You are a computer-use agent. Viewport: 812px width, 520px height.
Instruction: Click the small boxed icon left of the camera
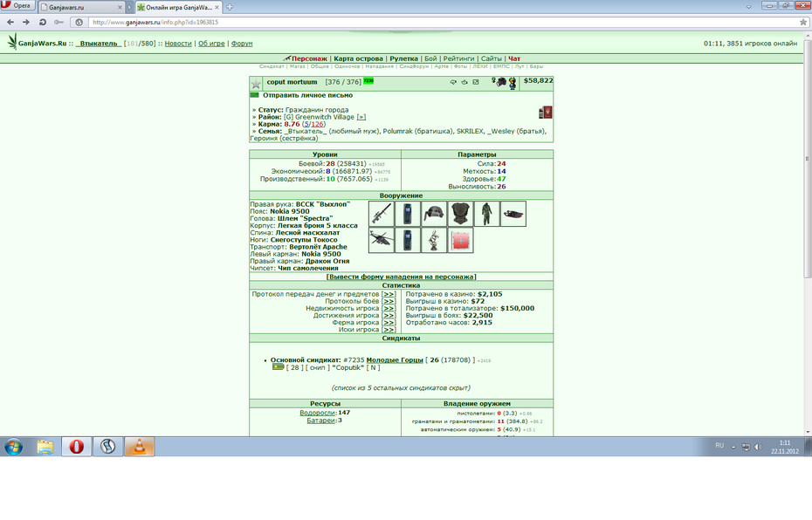(x=475, y=82)
